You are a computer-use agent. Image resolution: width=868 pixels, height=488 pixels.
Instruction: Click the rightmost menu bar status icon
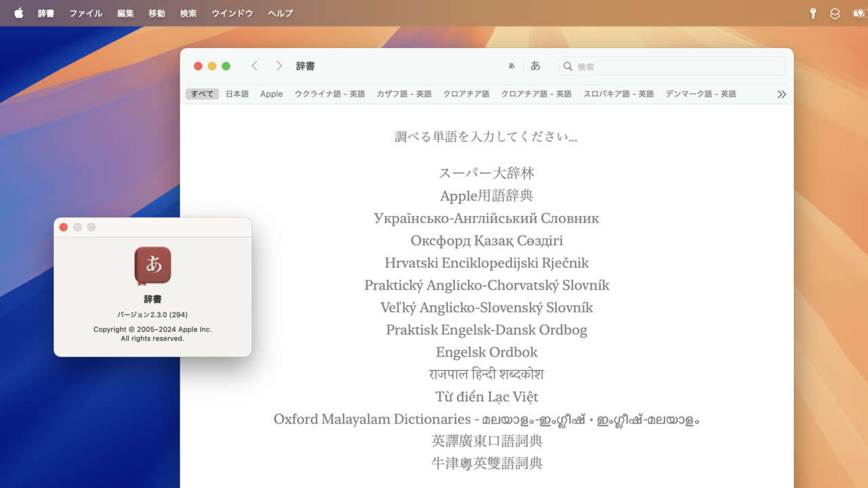[859, 13]
